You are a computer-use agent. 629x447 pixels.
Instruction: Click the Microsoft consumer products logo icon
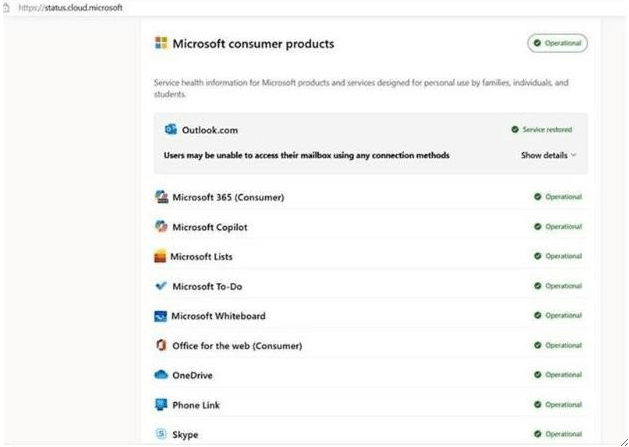coord(161,43)
